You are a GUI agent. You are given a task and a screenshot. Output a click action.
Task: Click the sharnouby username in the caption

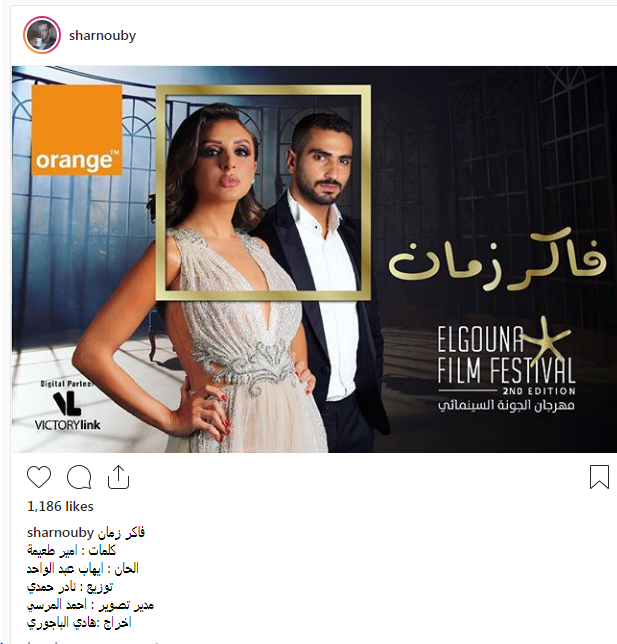pyautogui.click(x=60, y=533)
